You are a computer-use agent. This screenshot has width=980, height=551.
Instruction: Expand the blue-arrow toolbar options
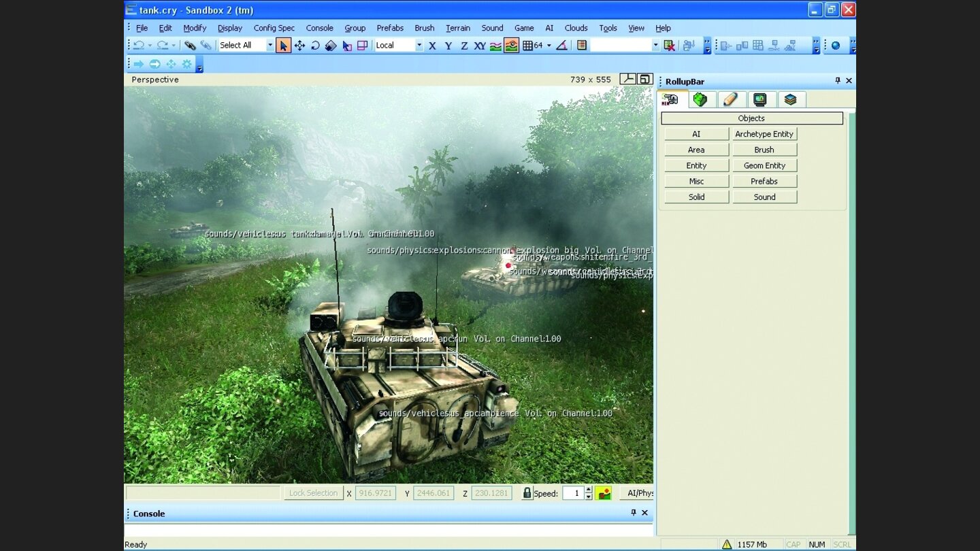click(199, 65)
